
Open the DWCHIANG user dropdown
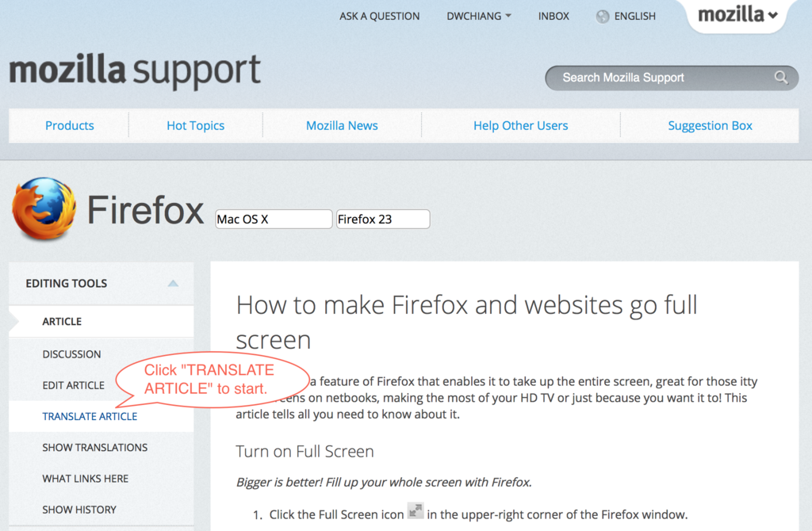(x=479, y=16)
